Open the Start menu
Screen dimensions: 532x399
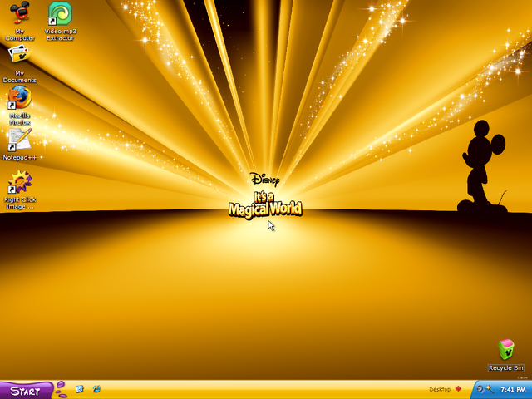click(x=27, y=391)
